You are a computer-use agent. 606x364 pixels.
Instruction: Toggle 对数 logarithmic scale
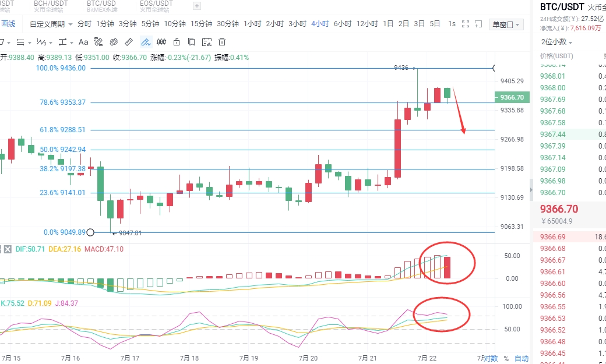(491, 358)
